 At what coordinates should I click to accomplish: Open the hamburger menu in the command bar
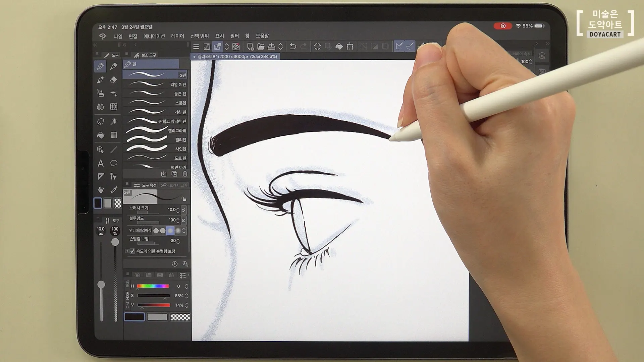point(196,47)
